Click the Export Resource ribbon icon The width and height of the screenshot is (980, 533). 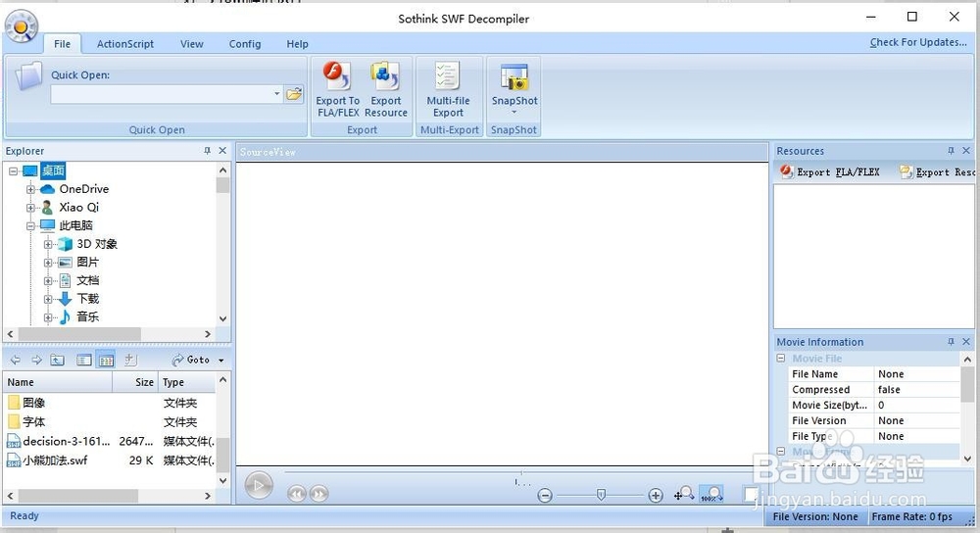385,76
